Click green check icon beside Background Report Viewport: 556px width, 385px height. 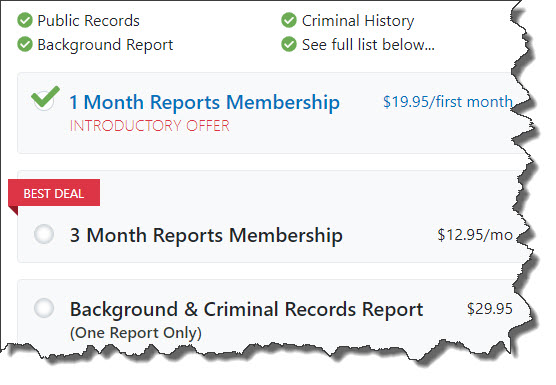pos(25,44)
